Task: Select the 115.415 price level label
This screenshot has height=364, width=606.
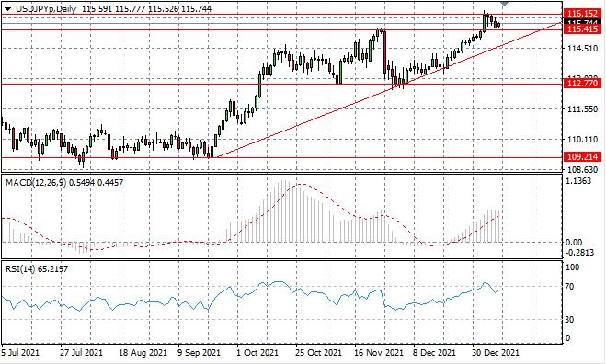Action: [582, 29]
